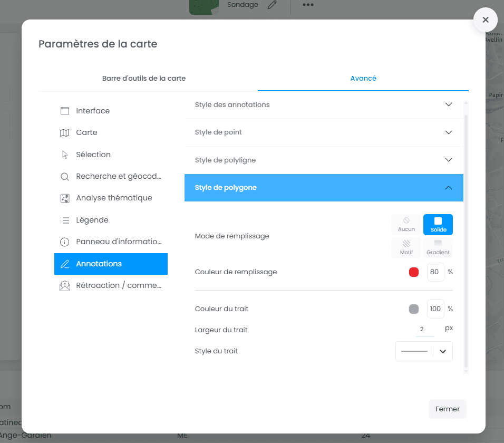Expand Style des annotations section
Screen dimensions: 504x443
(324, 105)
